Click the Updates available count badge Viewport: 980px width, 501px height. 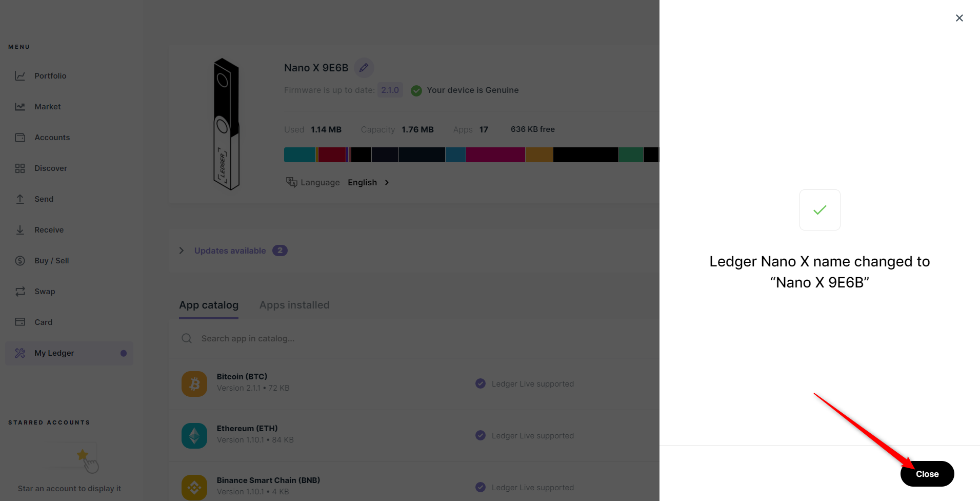coord(280,250)
